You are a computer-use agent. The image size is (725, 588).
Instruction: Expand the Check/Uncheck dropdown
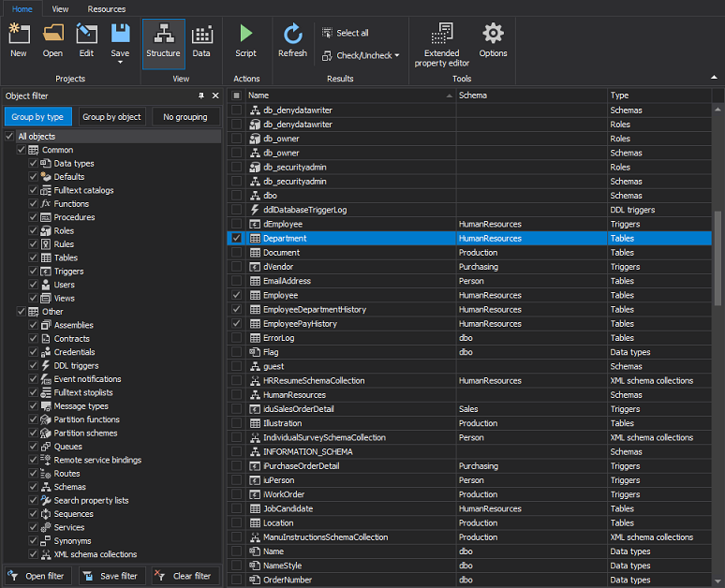pyautogui.click(x=396, y=56)
